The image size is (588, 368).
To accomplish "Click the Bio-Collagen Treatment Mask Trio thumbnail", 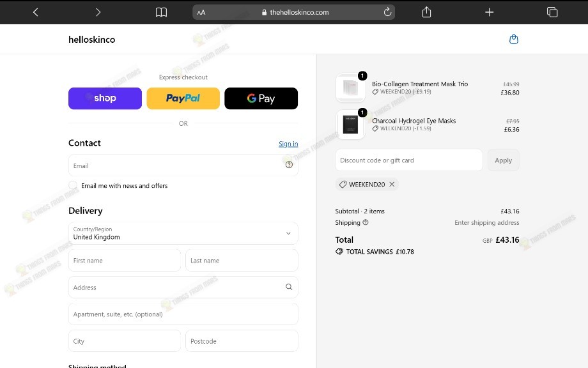I will pos(351,88).
